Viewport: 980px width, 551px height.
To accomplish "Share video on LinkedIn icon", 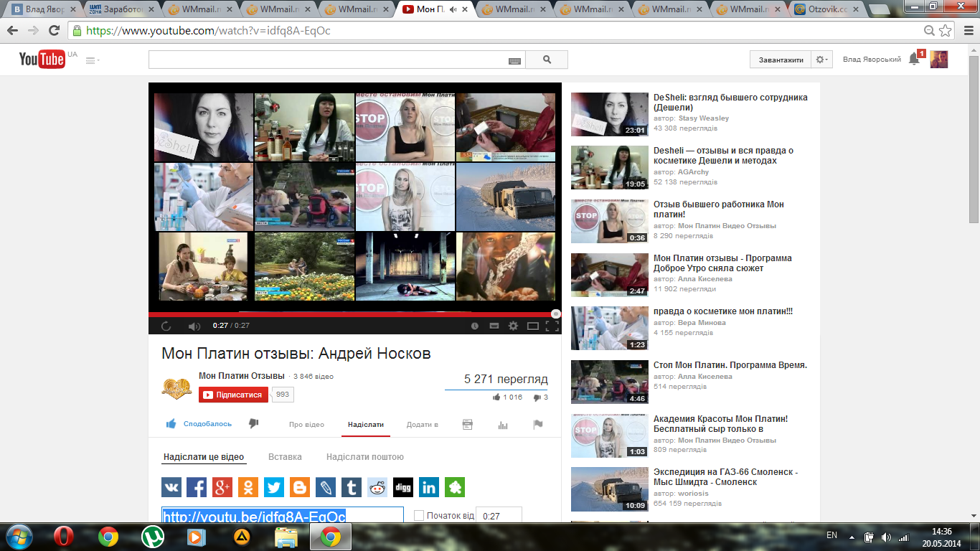I will click(x=429, y=487).
